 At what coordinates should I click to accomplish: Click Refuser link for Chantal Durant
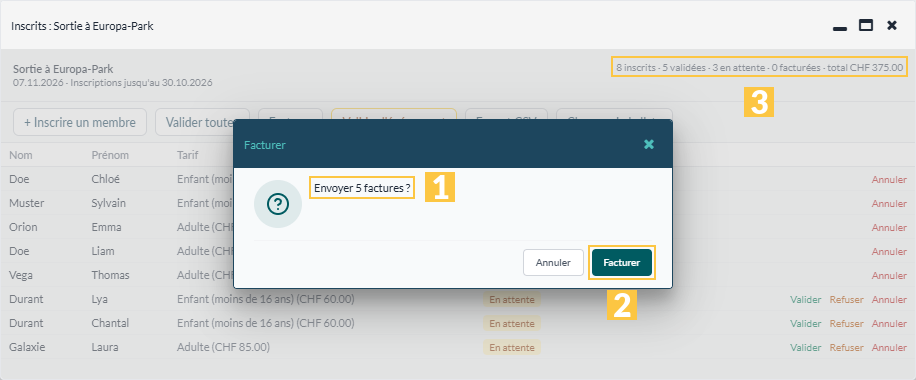tap(846, 323)
